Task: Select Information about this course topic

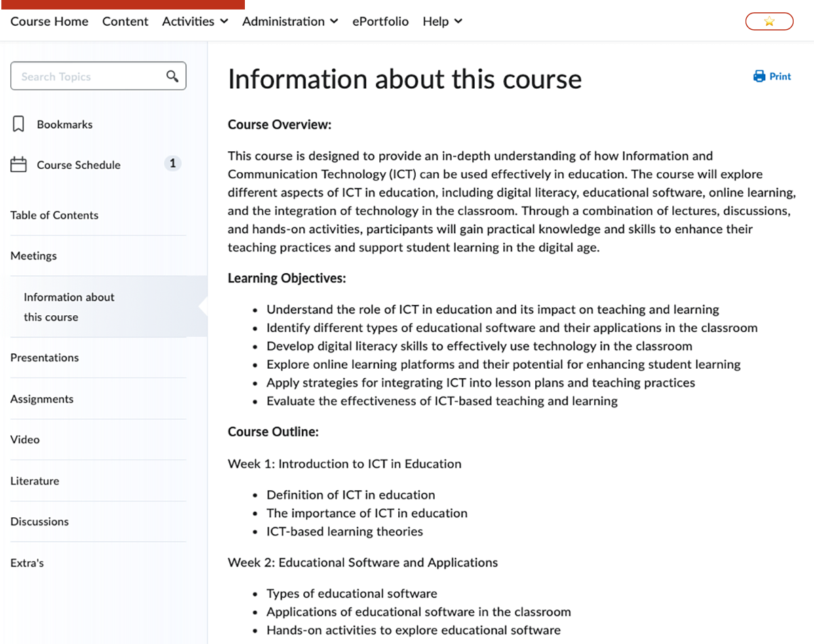Action: click(69, 306)
